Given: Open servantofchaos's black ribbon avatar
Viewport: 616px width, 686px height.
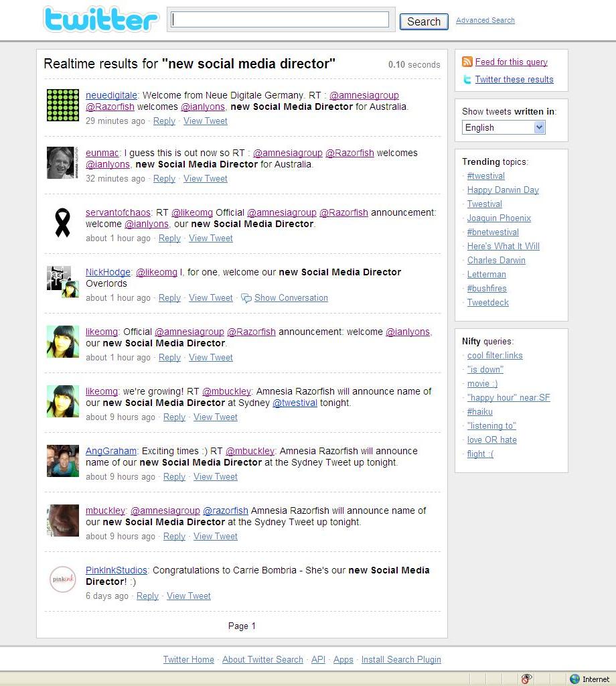Looking at the screenshot, I should [63, 222].
